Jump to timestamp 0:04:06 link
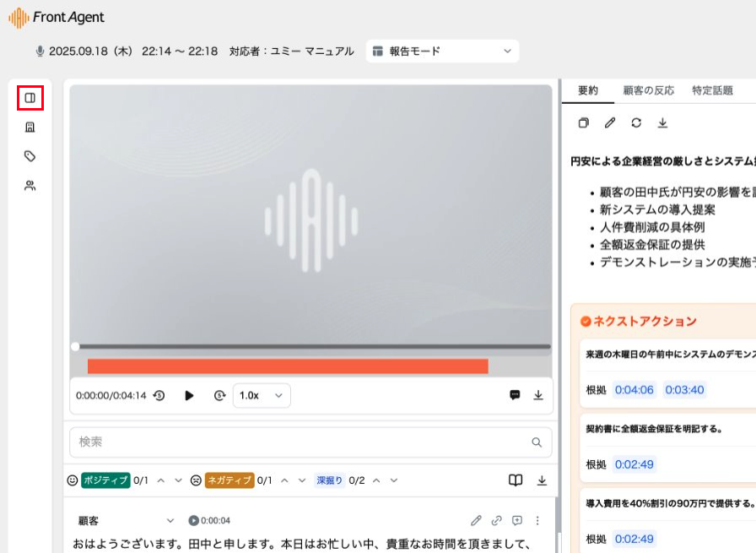 click(634, 390)
